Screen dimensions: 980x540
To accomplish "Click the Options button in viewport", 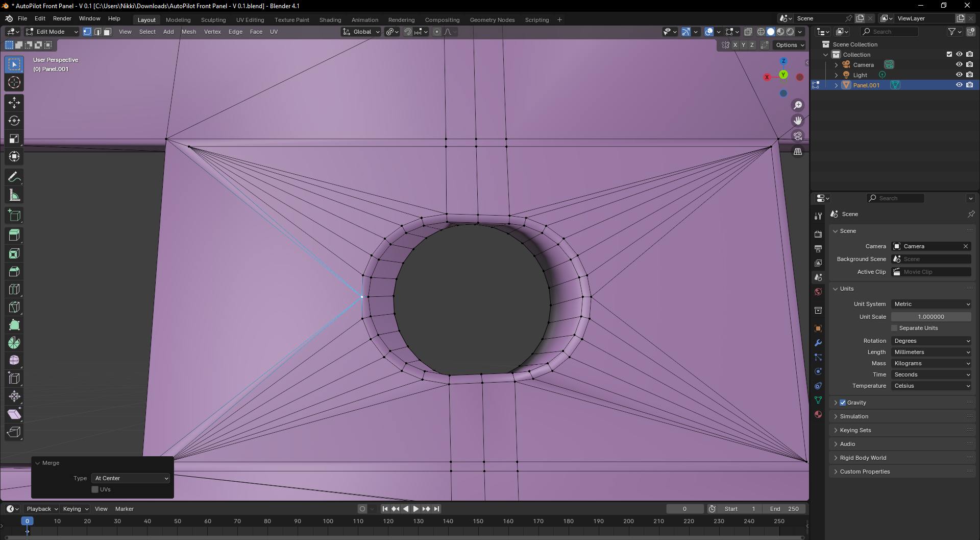I will (x=790, y=45).
